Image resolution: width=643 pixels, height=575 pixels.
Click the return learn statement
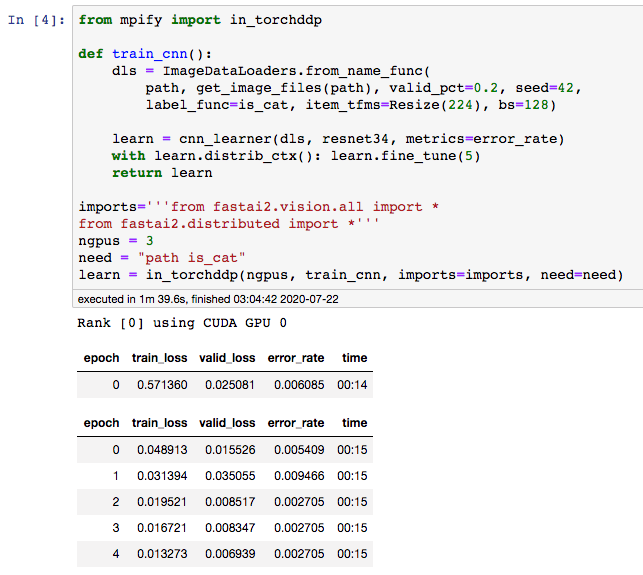pos(162,173)
